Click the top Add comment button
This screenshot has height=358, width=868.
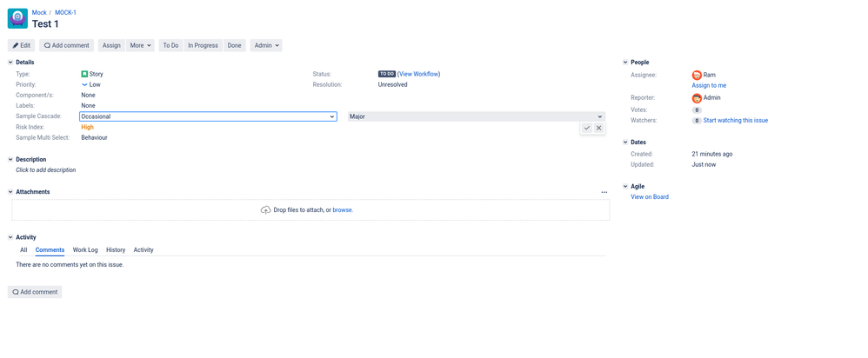click(67, 45)
